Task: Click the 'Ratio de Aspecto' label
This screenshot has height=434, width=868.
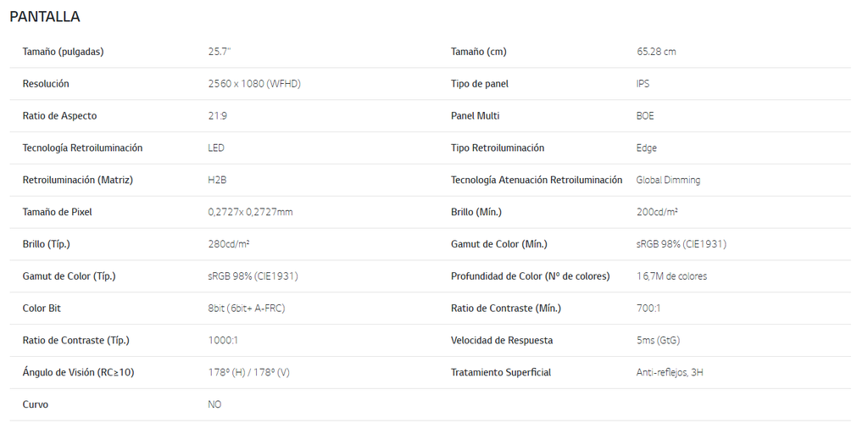Action: 59,116
